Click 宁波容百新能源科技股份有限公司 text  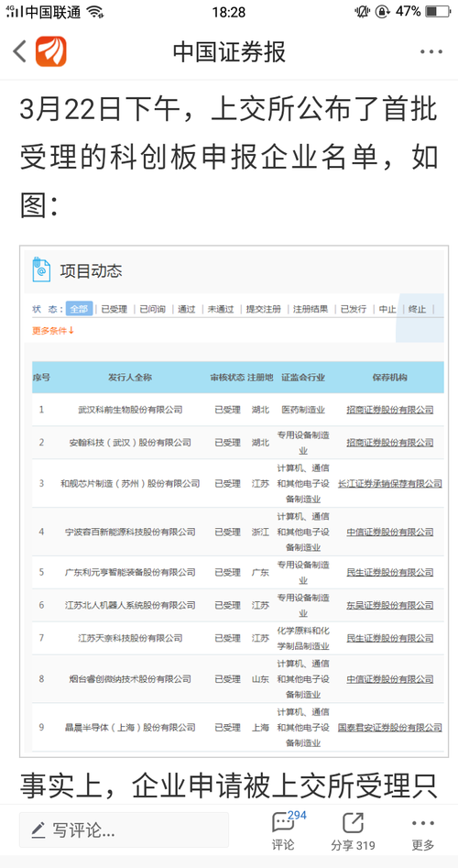[130, 532]
